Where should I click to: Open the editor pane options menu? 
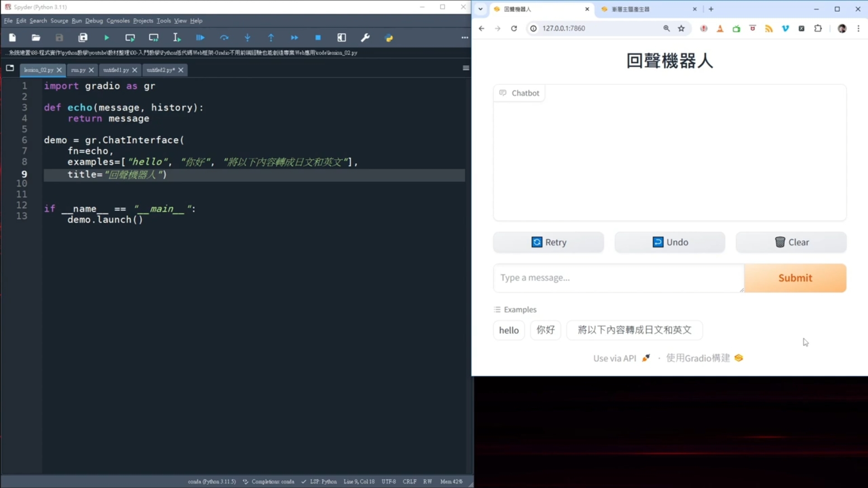coord(466,68)
